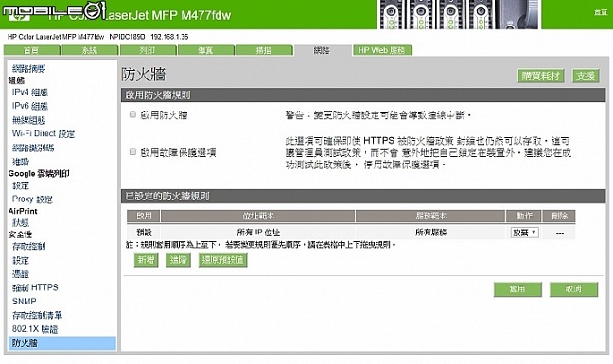Screen dimensions: 613x364
Task: Enable the 啟用防火牆 checkbox
Action: tap(132, 114)
